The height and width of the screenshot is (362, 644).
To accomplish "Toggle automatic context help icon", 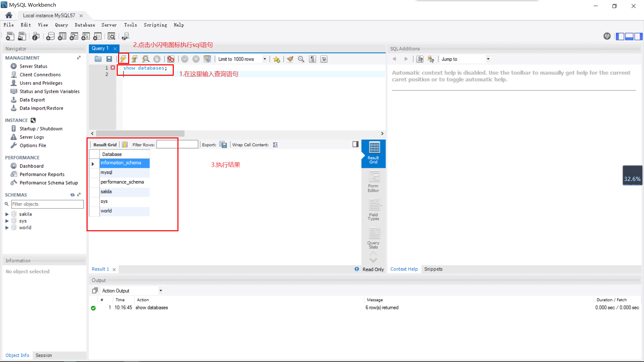I will [x=431, y=59].
